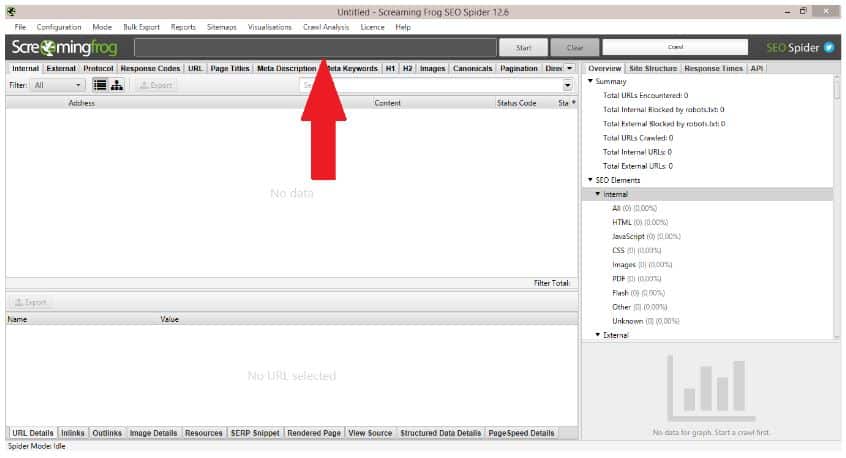
Task: Open the Rendered Page bottom tab
Action: (314, 433)
